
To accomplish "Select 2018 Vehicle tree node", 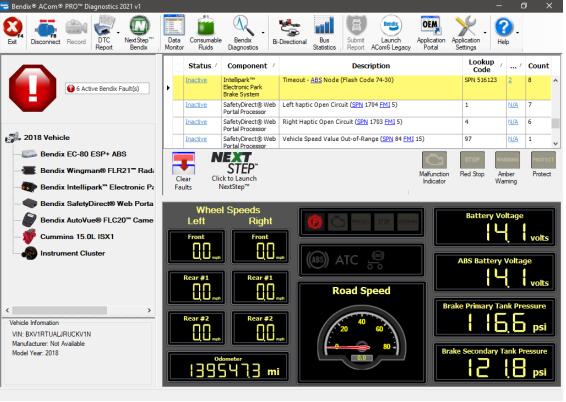I will pyautogui.click(x=47, y=137).
